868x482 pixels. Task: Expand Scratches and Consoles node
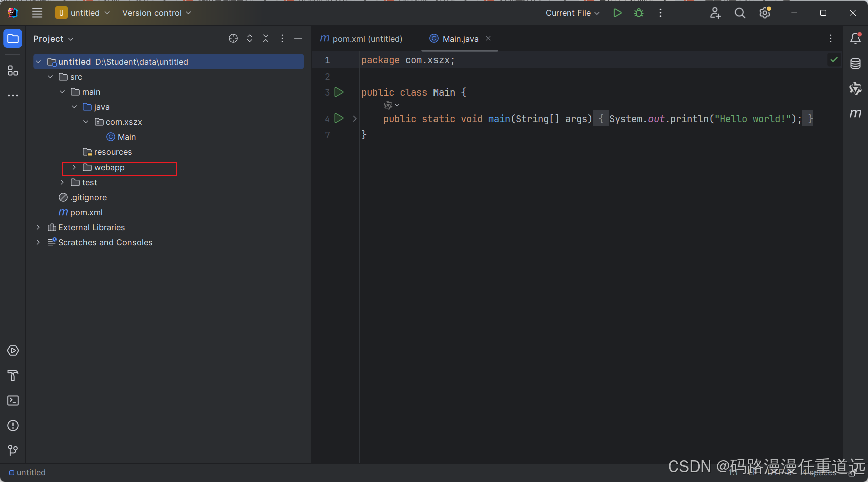pos(38,242)
